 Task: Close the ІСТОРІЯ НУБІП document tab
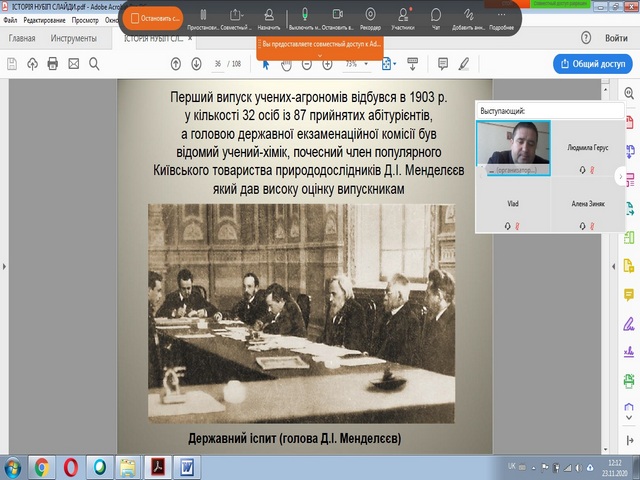tap(190, 38)
